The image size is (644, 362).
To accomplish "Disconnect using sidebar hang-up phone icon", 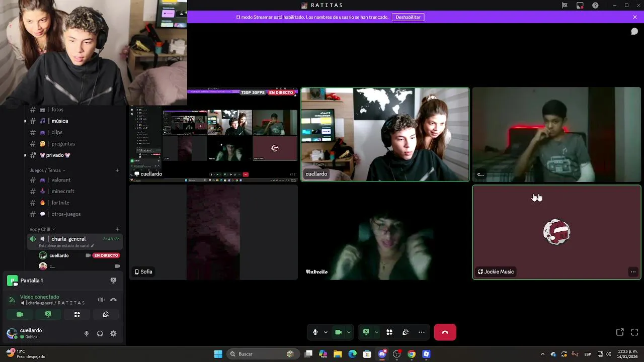I will click(113, 300).
